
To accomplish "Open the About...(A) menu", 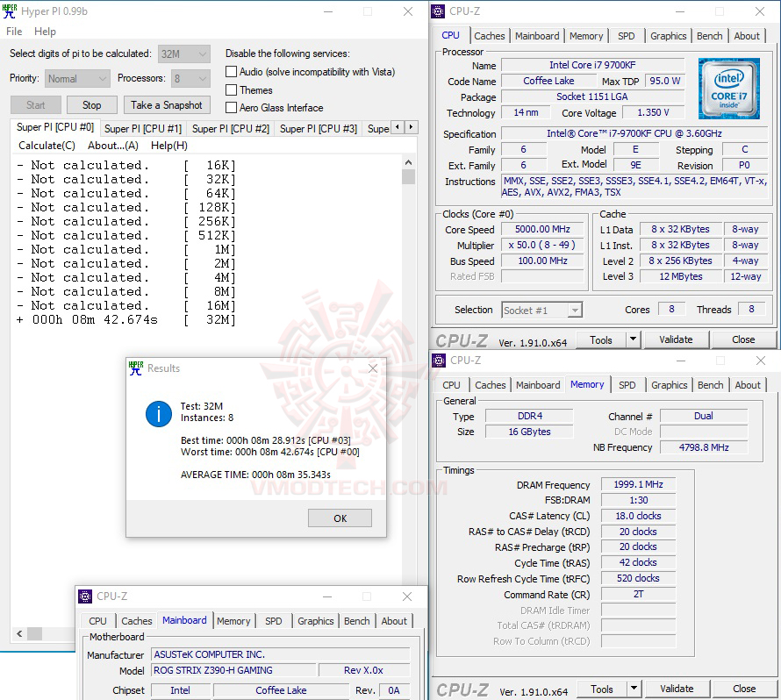I will (x=113, y=146).
